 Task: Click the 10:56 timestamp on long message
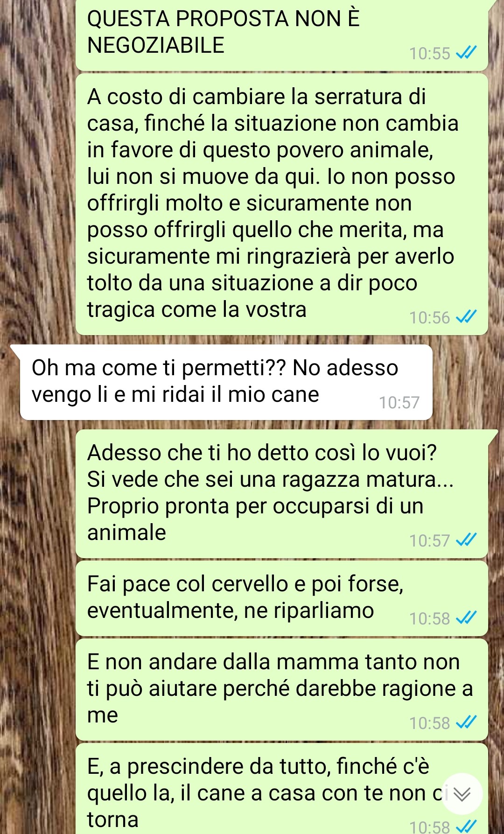(x=429, y=317)
